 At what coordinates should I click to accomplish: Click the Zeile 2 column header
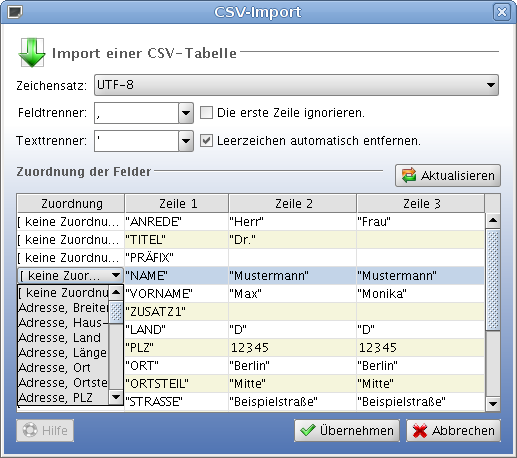click(293, 203)
